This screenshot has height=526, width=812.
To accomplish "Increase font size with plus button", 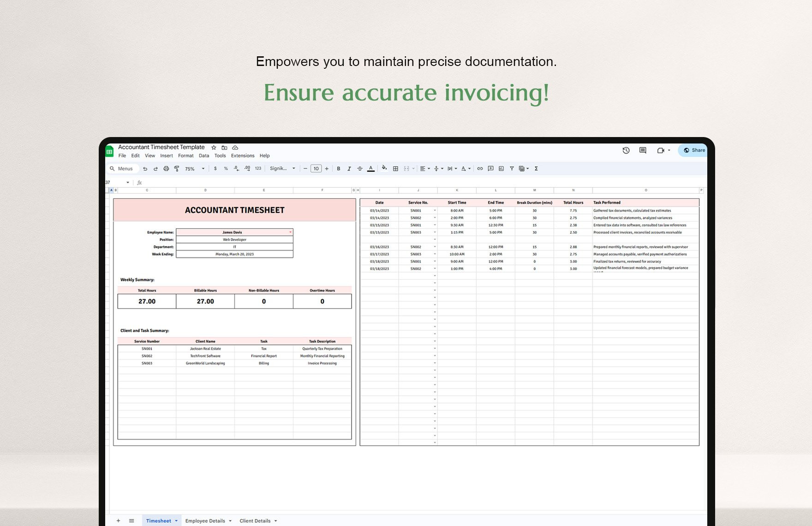I will point(327,169).
